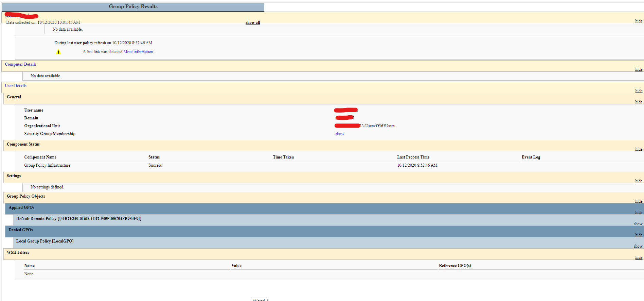The height and width of the screenshot is (301, 644).
Task: Click the Computer Details heading
Action: (x=20, y=64)
